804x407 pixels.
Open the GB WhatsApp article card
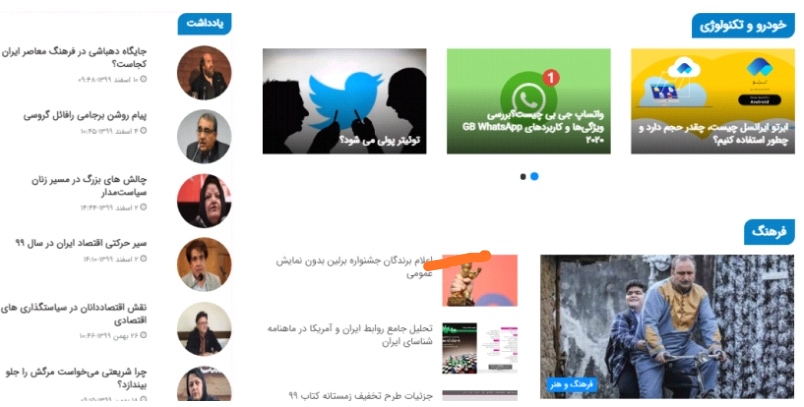[x=528, y=101]
